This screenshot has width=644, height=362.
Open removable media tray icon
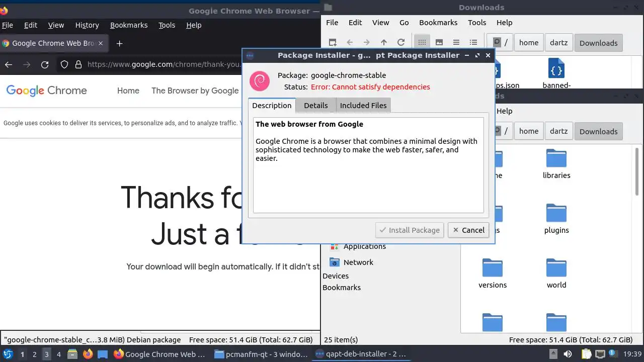[553, 354]
